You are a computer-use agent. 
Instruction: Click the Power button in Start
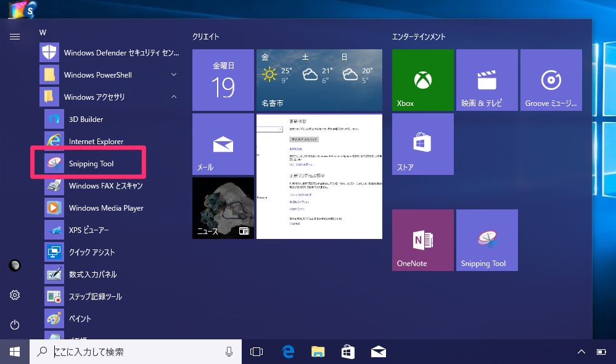click(x=15, y=325)
